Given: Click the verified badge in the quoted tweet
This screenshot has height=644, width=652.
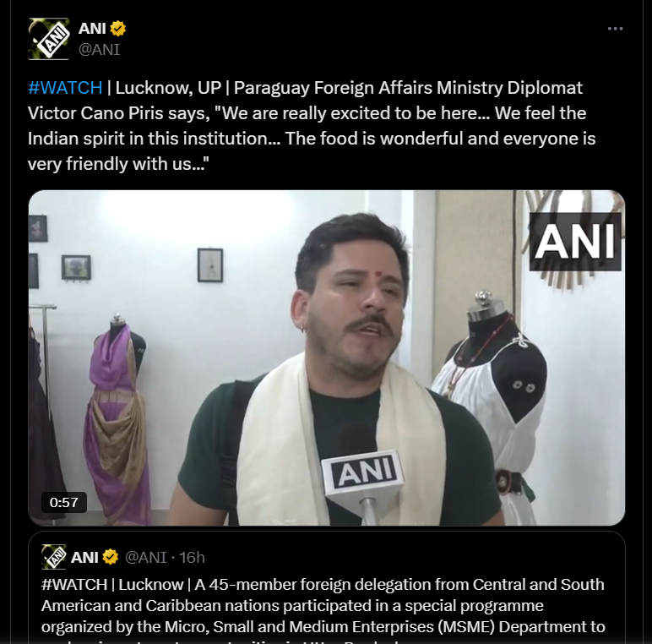Looking at the screenshot, I should pyautogui.click(x=111, y=557).
